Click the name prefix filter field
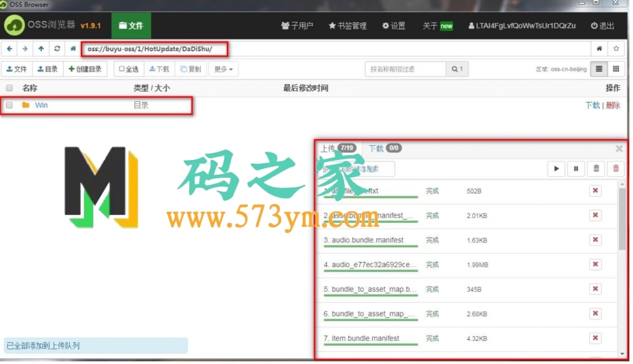This screenshot has width=633, height=364. pyautogui.click(x=406, y=69)
